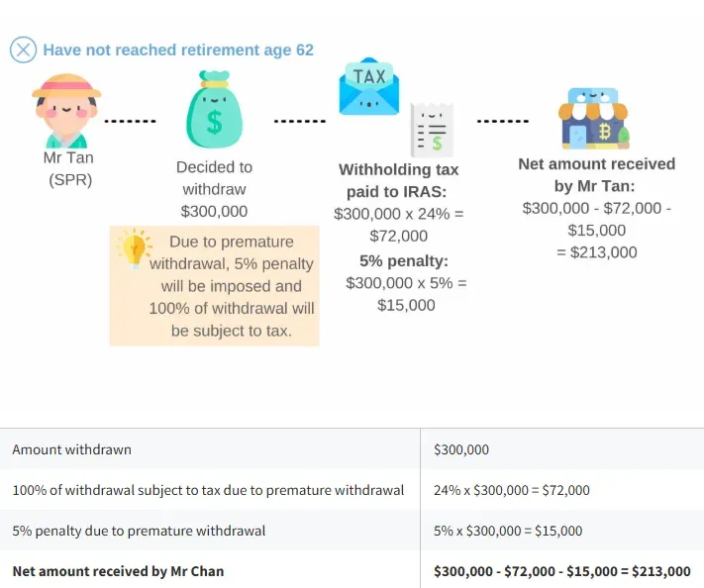Select the green money bag icon
The height and width of the screenshot is (588, 704).
coord(214,109)
